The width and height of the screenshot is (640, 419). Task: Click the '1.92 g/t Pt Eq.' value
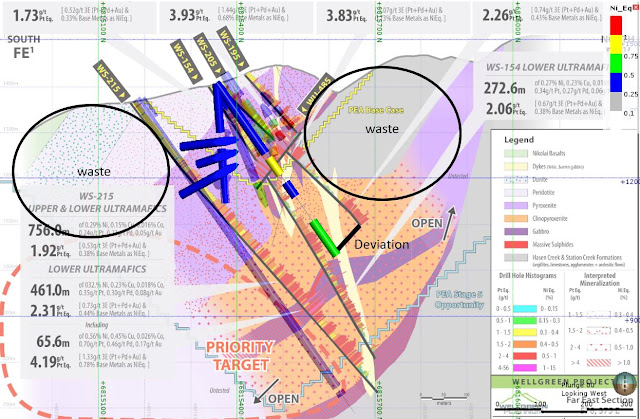click(51, 251)
